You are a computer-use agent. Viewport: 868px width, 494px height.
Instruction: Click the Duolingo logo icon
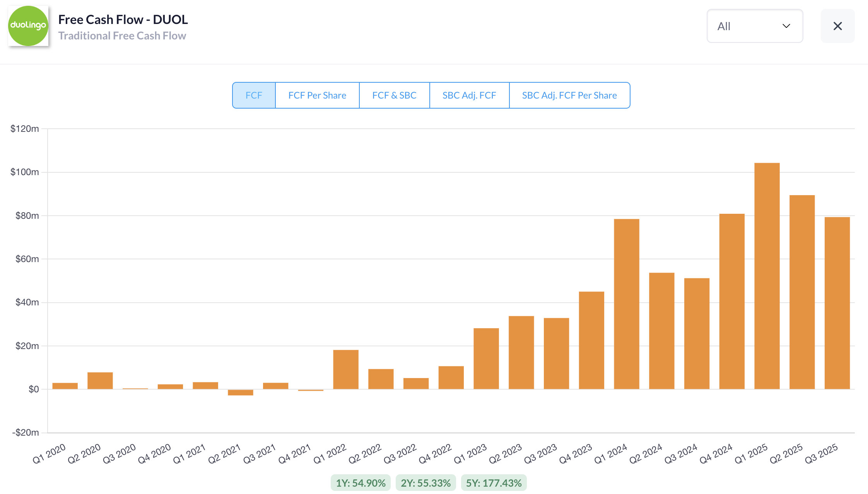pos(28,26)
